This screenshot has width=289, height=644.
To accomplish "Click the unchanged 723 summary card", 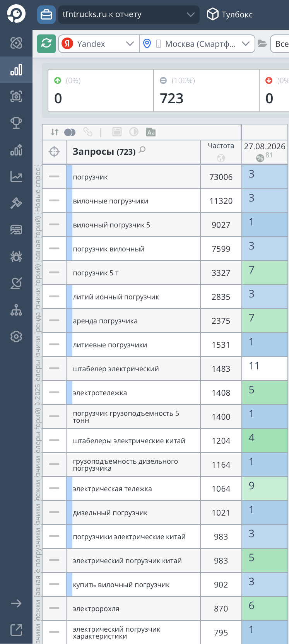I will pos(207,91).
